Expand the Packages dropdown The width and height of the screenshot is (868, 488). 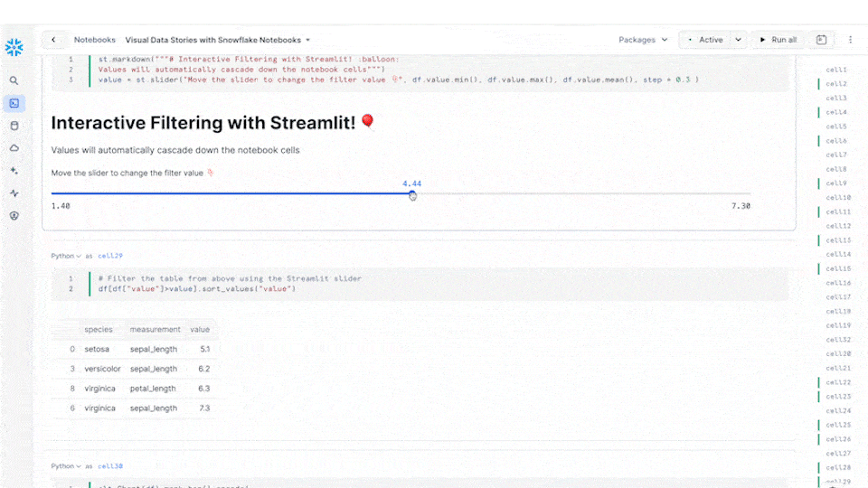click(643, 40)
